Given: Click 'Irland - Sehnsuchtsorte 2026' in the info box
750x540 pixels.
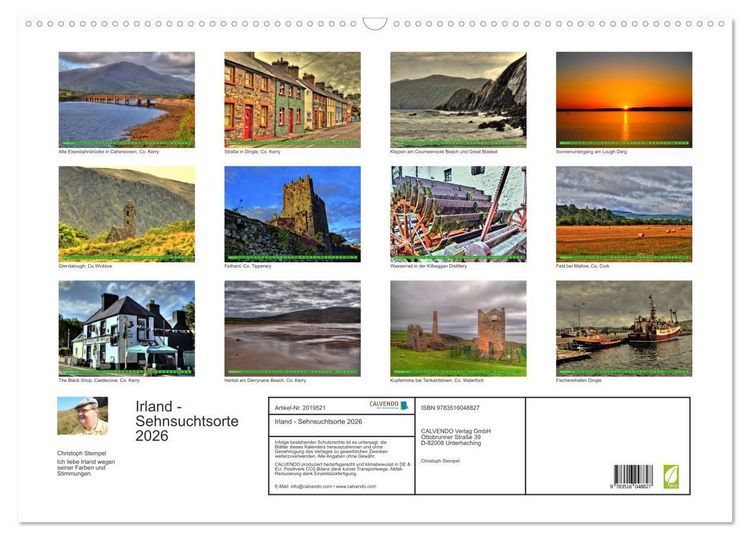Looking at the screenshot, I should point(318,421).
